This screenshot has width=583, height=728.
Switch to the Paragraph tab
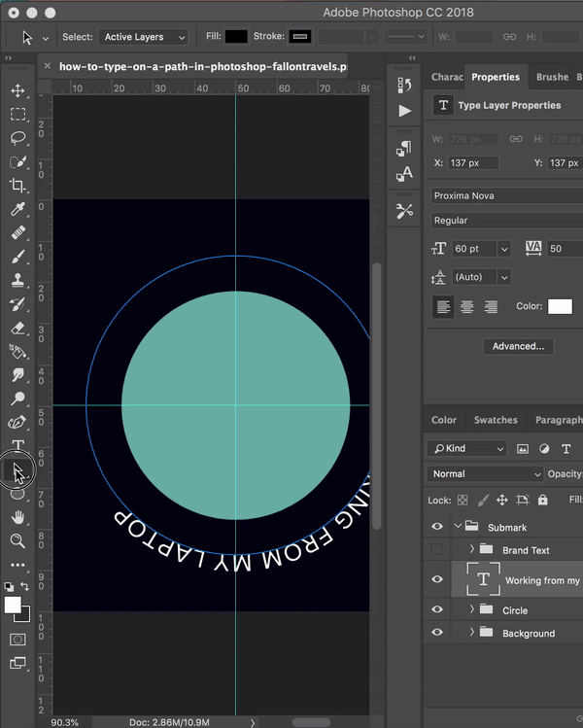559,420
